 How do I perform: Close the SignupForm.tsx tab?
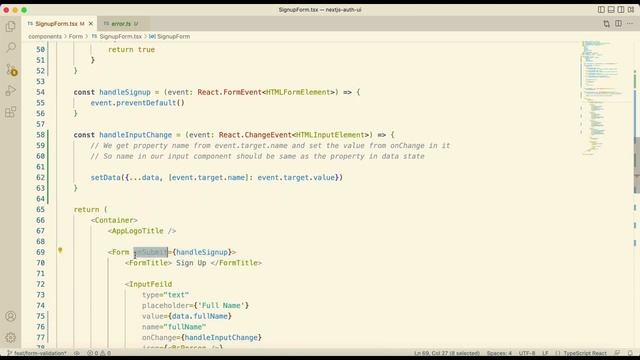click(91, 24)
